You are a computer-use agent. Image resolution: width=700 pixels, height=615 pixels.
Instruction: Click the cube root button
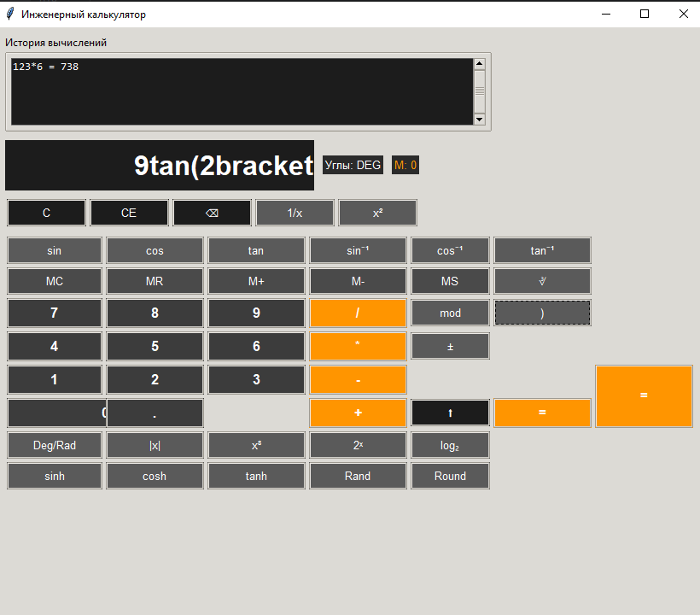pos(542,281)
